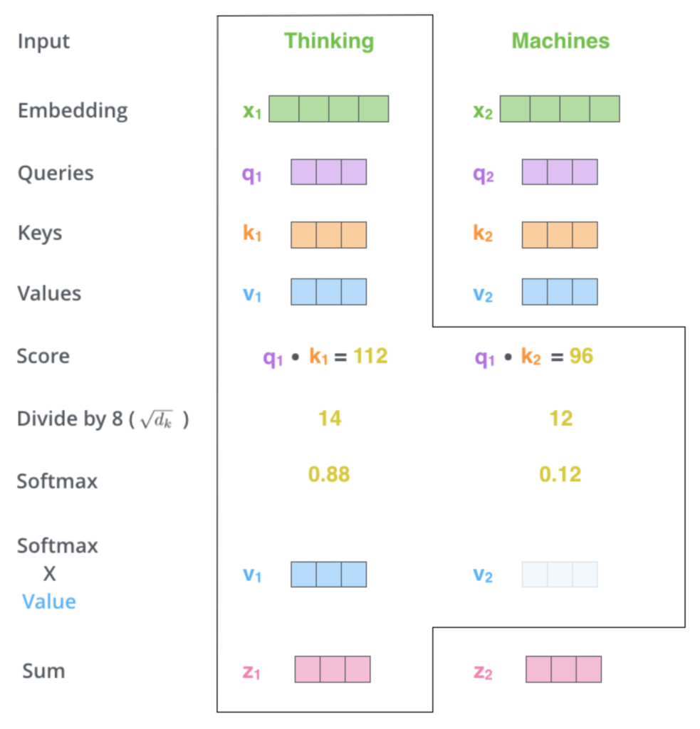Click the softmax result 0.88
The height and width of the screenshot is (729, 700).
329,474
